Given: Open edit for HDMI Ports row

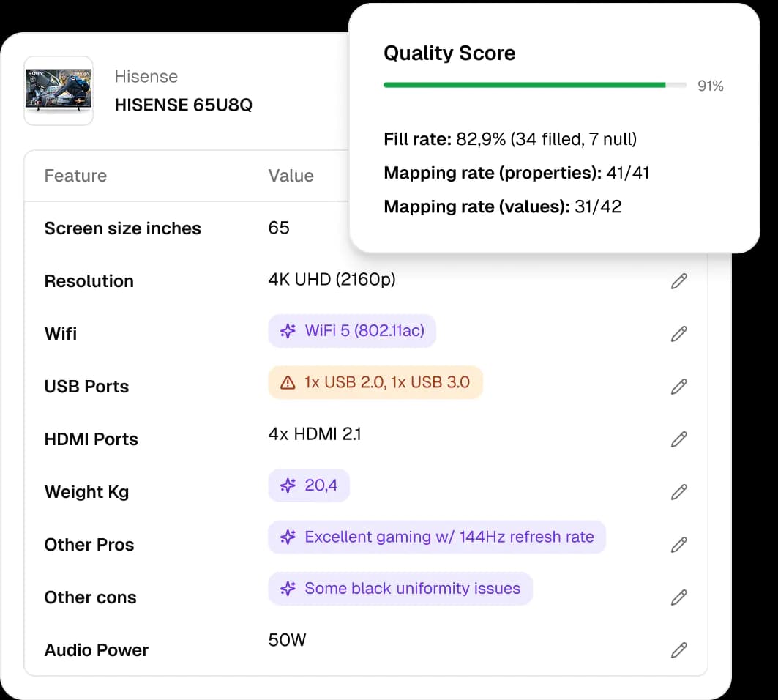Looking at the screenshot, I should [679, 439].
